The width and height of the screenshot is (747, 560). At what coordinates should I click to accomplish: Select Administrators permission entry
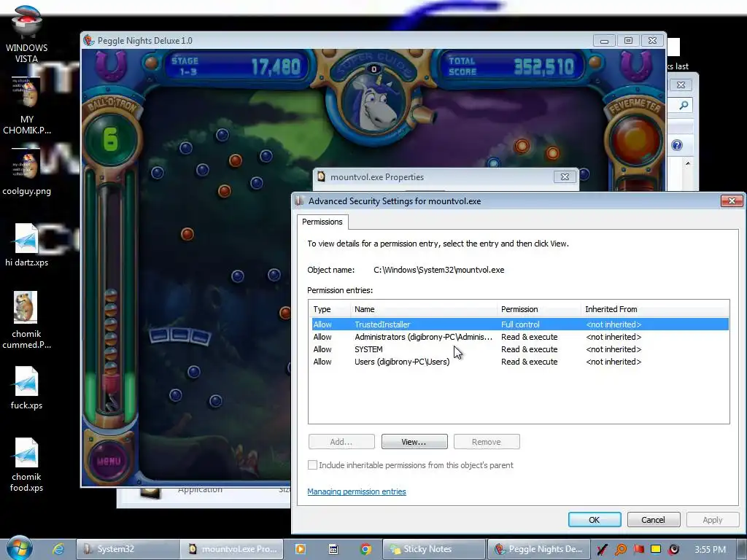click(x=519, y=337)
